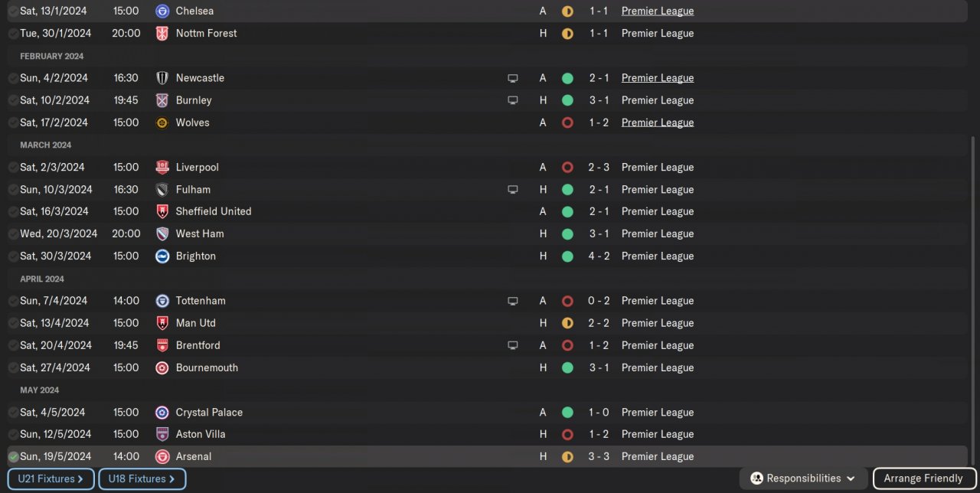Click the 4 - 2 score against Brighton
The height and width of the screenshot is (493, 980).
(599, 256)
